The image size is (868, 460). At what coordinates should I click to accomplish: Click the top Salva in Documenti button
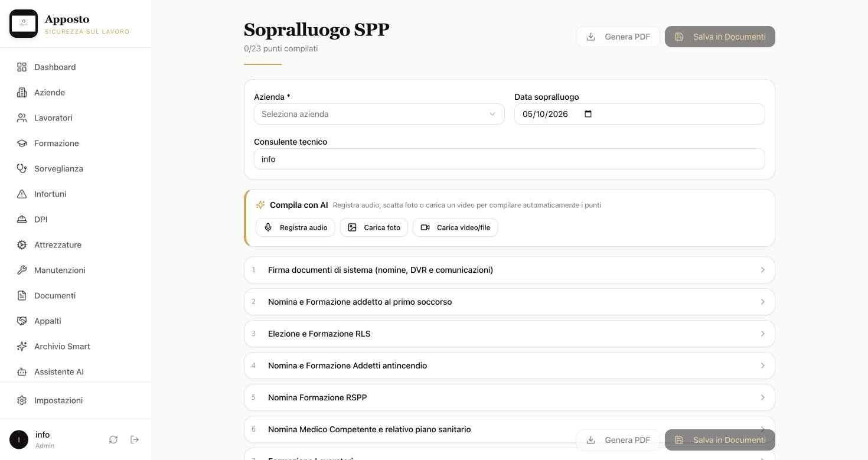click(x=720, y=37)
